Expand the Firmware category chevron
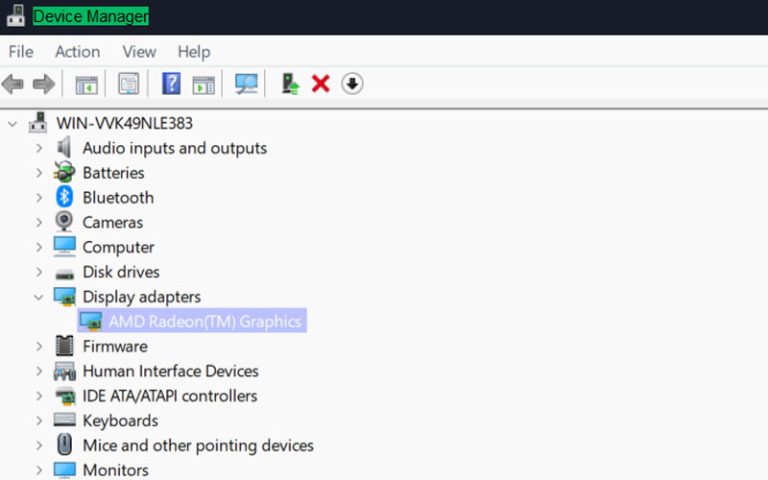This screenshot has width=768, height=480. click(x=39, y=346)
